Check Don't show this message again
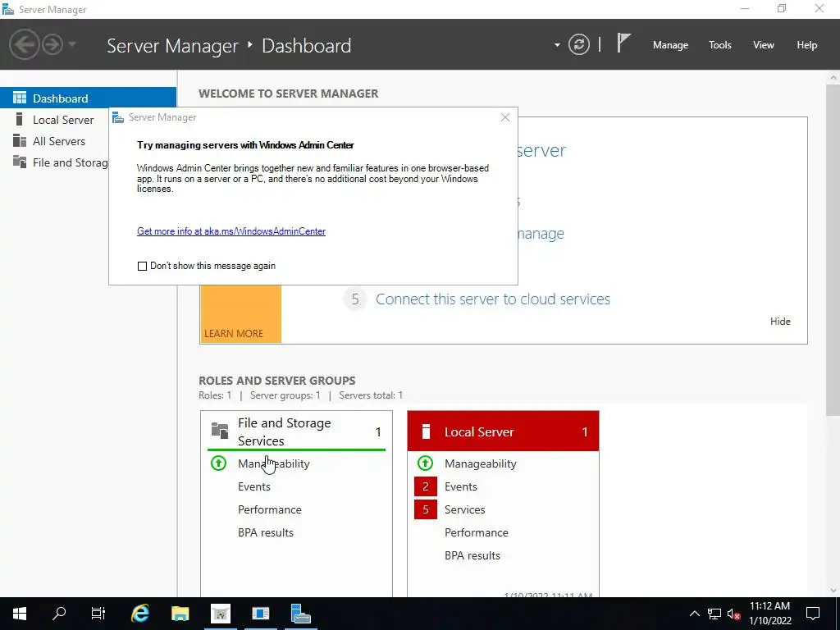 click(x=142, y=266)
